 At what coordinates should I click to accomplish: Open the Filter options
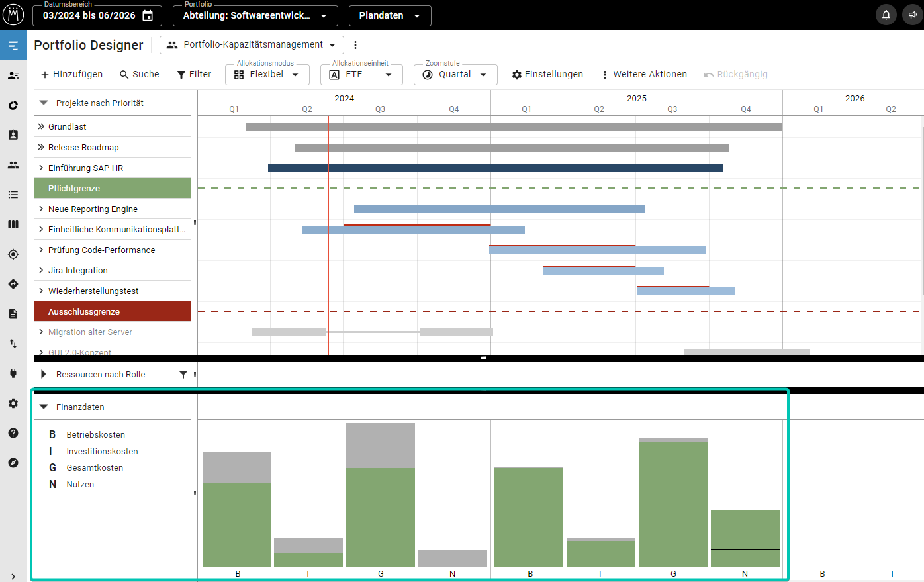194,74
